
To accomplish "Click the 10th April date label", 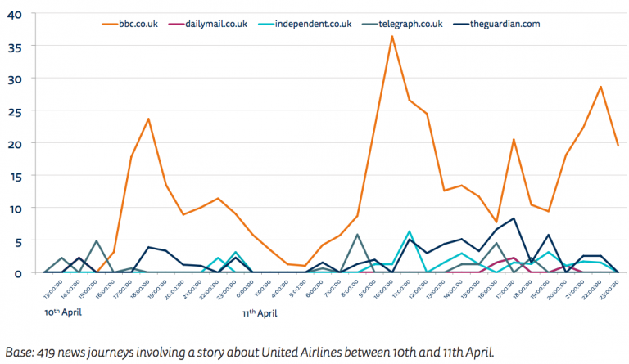I will pyautogui.click(x=62, y=312).
